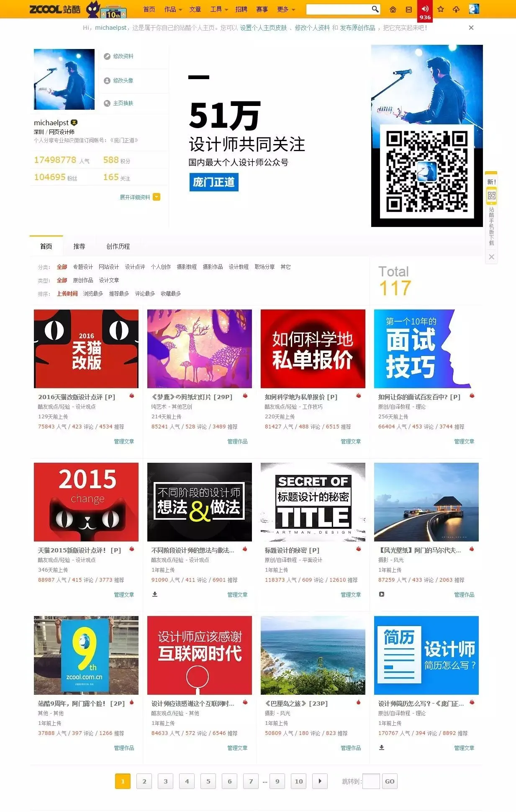
Task: Go to page 5
Action: coord(208,781)
